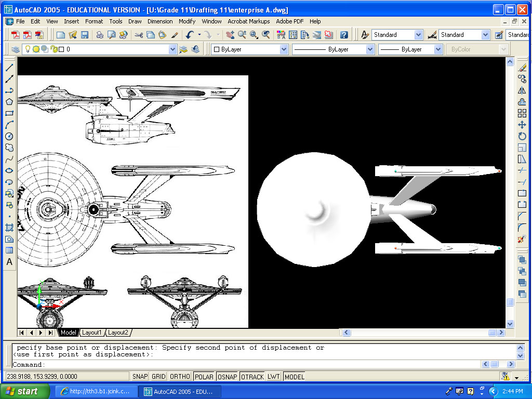Select the Rotate tool

pyautogui.click(x=522, y=137)
